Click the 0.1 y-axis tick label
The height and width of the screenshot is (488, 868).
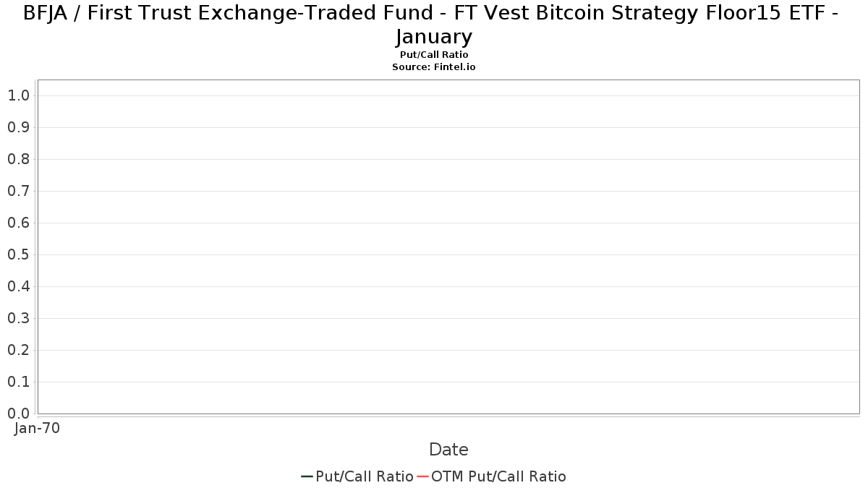tap(18, 382)
